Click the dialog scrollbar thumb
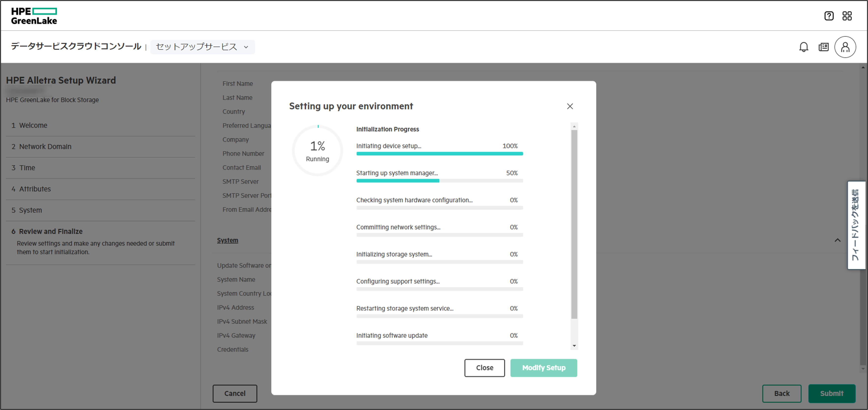868x410 pixels. point(574,224)
